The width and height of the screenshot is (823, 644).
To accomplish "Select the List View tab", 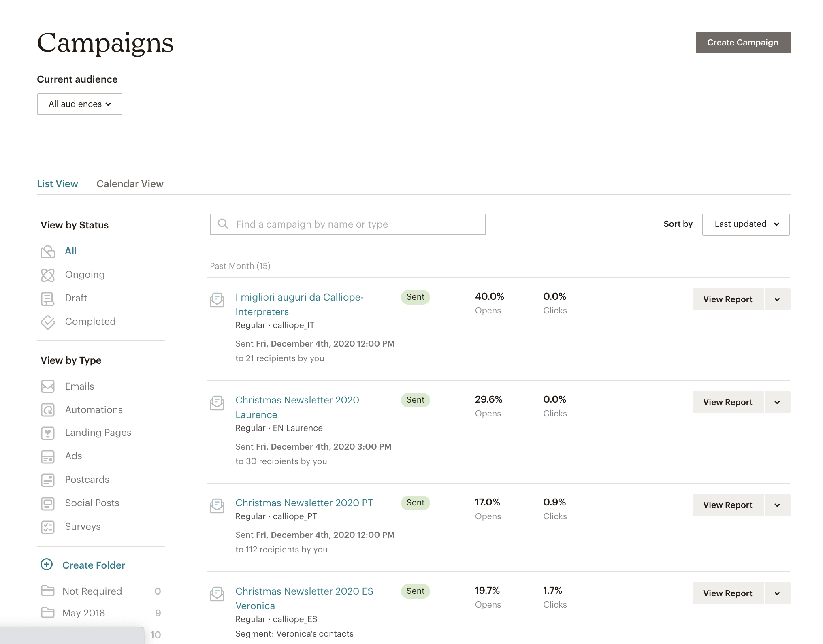I will pyautogui.click(x=58, y=184).
